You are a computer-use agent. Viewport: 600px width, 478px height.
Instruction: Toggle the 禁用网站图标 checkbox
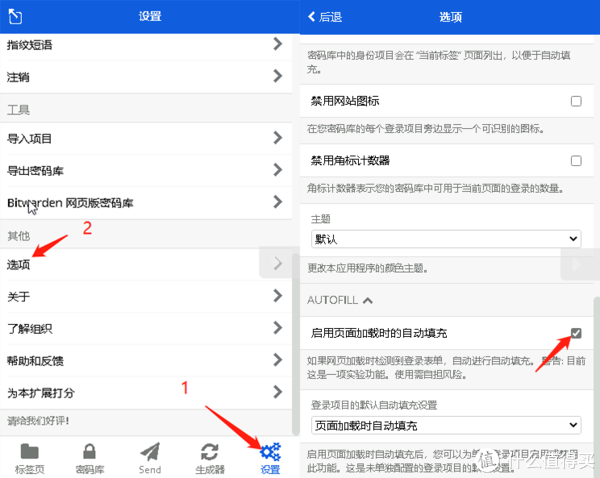tap(576, 101)
